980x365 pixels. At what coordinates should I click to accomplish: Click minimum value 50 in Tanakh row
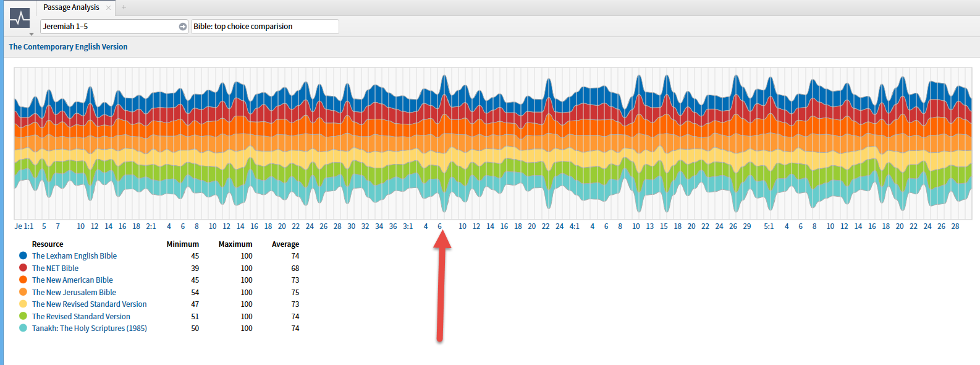pos(195,328)
